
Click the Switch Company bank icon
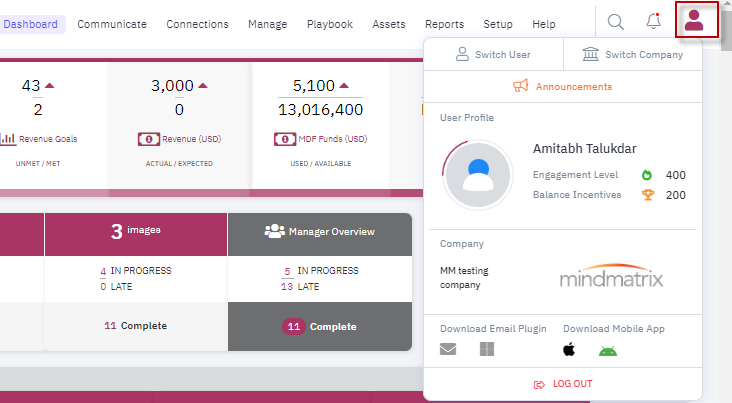(x=591, y=54)
